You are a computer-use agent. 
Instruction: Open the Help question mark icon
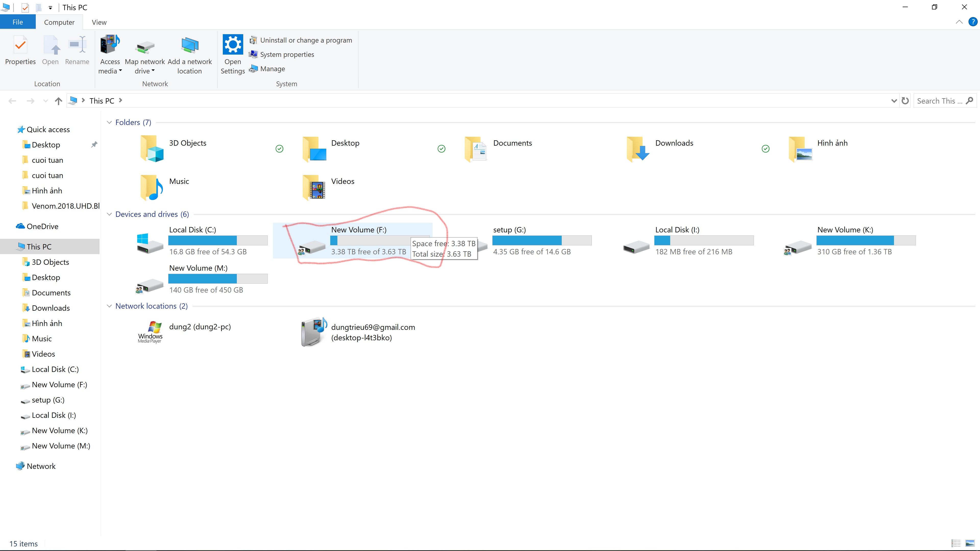pos(972,22)
